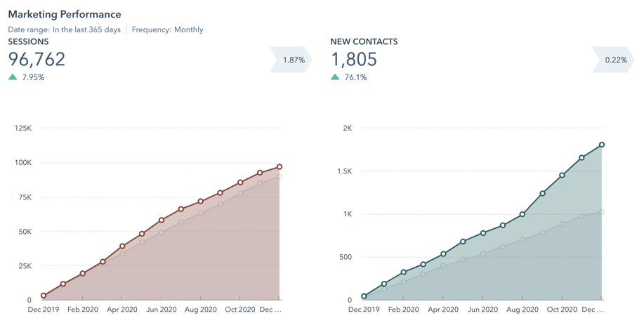
Task: Select the 1,805 new contacts total
Action: [x=353, y=60]
